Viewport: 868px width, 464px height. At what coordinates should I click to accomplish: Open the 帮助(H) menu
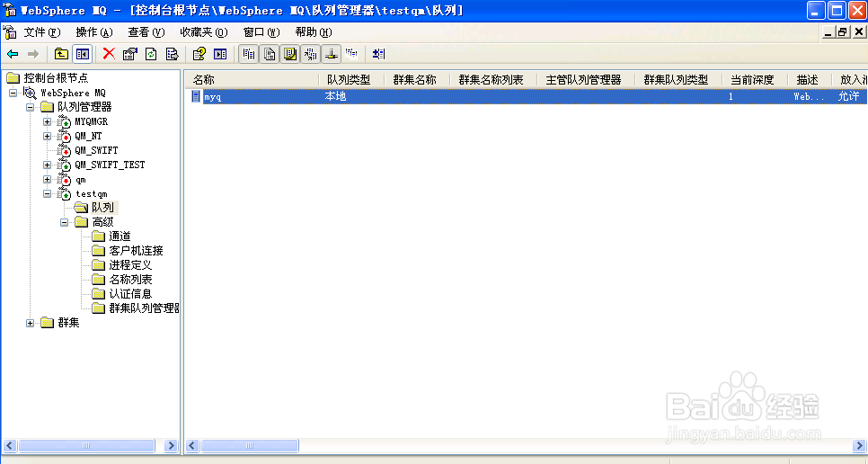314,32
